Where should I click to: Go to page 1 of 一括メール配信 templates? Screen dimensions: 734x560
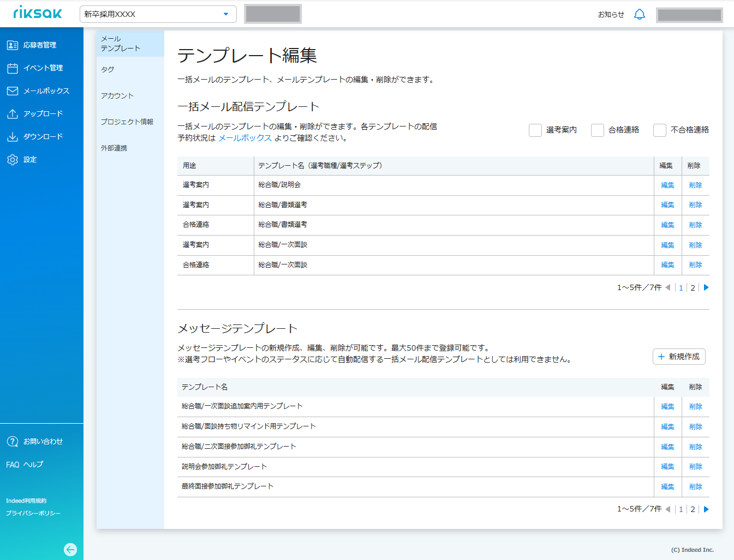(x=681, y=288)
